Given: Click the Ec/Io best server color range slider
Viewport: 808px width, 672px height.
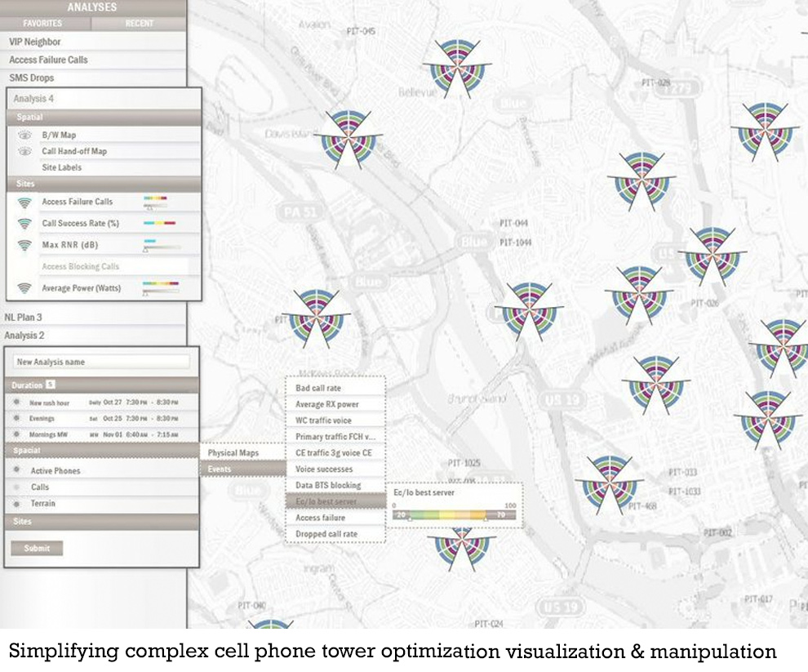Looking at the screenshot, I should pyautogui.click(x=452, y=515).
